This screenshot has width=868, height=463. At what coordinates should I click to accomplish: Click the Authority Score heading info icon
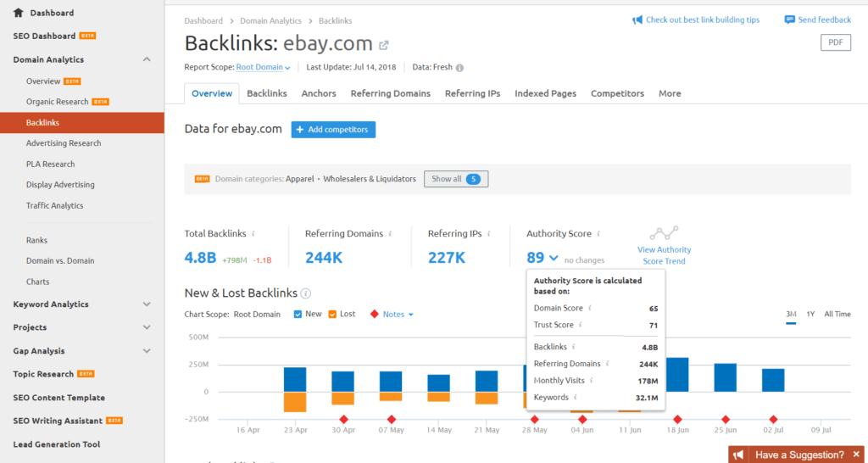[x=599, y=234]
